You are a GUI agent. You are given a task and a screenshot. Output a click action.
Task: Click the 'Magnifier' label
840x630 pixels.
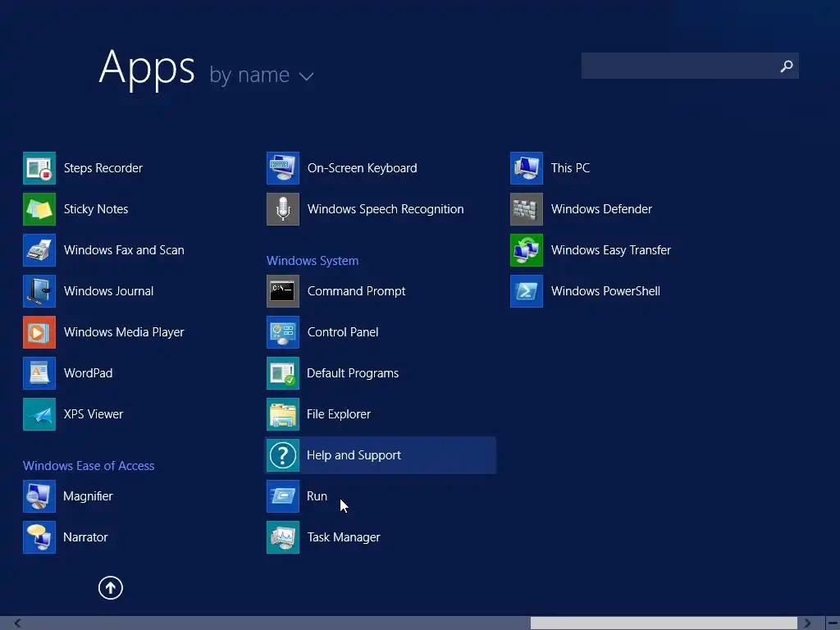[x=88, y=496]
